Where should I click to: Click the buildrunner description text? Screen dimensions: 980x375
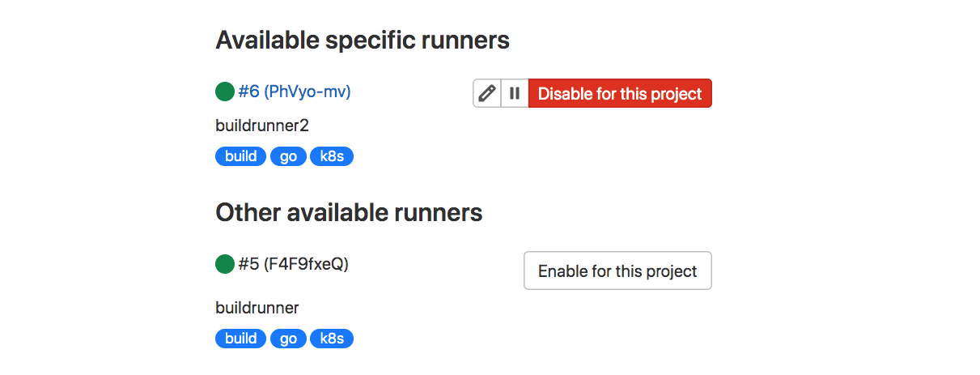[257, 308]
